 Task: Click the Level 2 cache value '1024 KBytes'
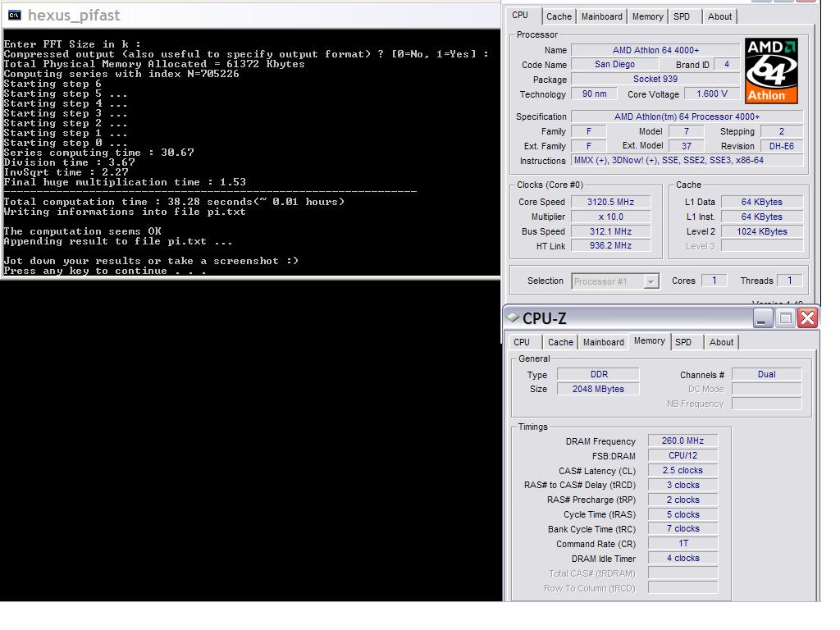(762, 231)
